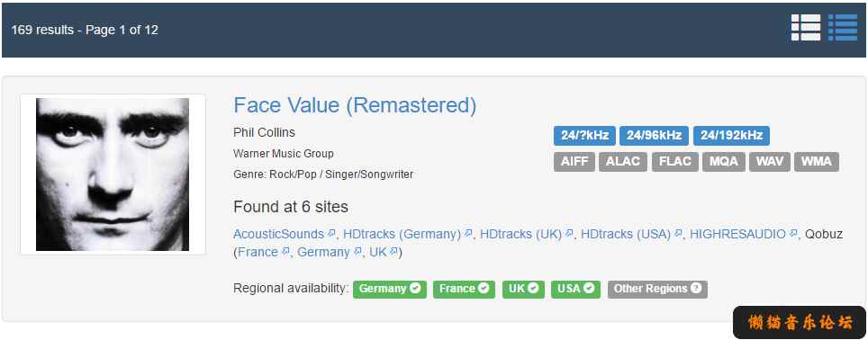The height and width of the screenshot is (340, 868).
Task: Click the Phil Collins album cover thumbnail
Action: coord(113,174)
